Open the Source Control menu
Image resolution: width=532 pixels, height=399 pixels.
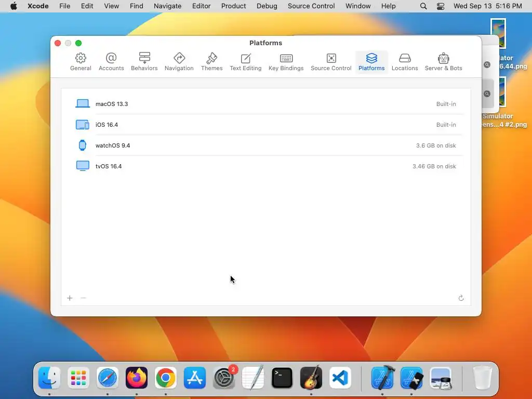coord(311,6)
